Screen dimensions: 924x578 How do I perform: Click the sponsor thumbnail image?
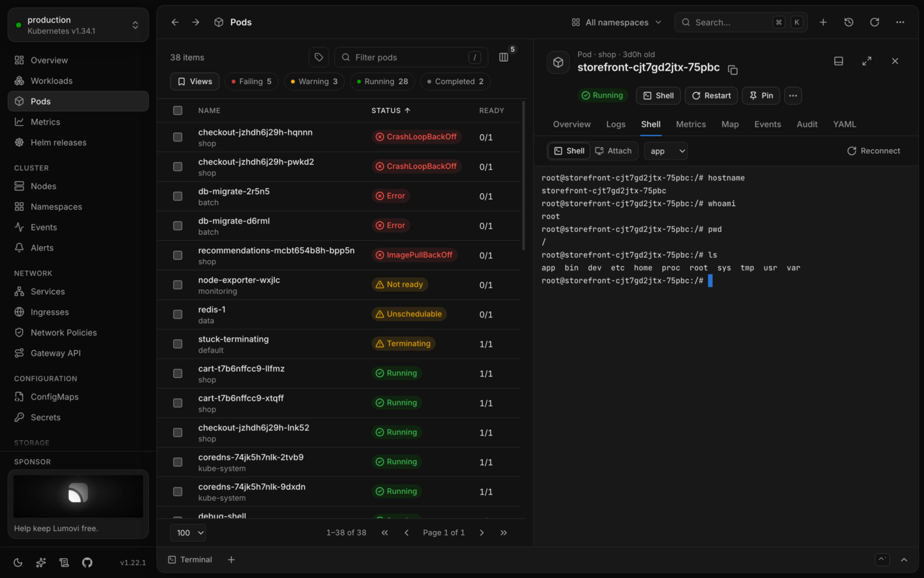click(78, 496)
